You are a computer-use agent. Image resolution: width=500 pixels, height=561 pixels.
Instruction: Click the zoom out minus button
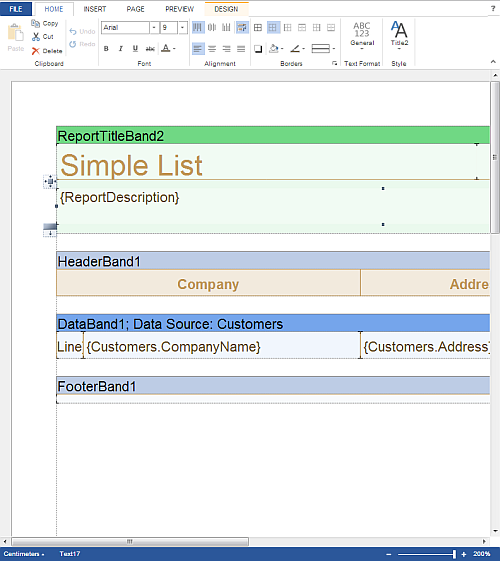coord(389,554)
